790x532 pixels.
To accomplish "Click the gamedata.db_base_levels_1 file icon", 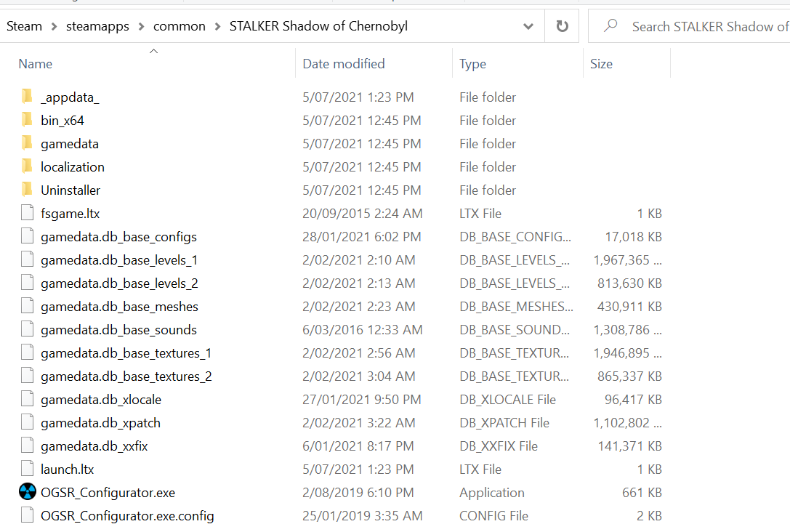I will pos(27,259).
